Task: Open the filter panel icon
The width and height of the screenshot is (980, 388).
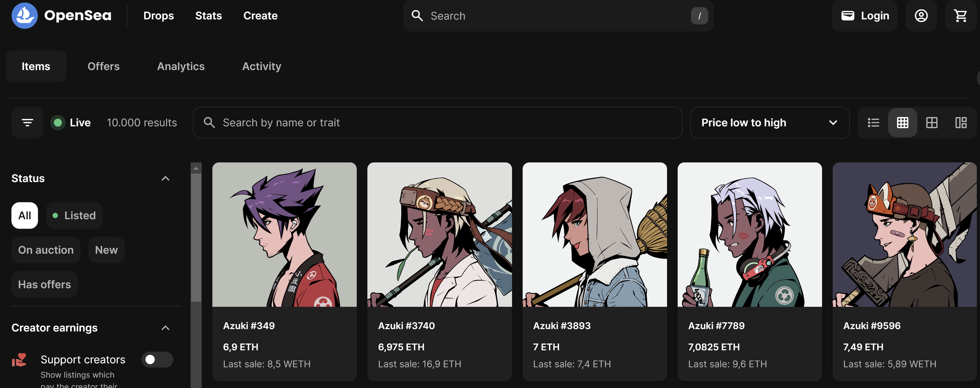Action: click(x=27, y=123)
